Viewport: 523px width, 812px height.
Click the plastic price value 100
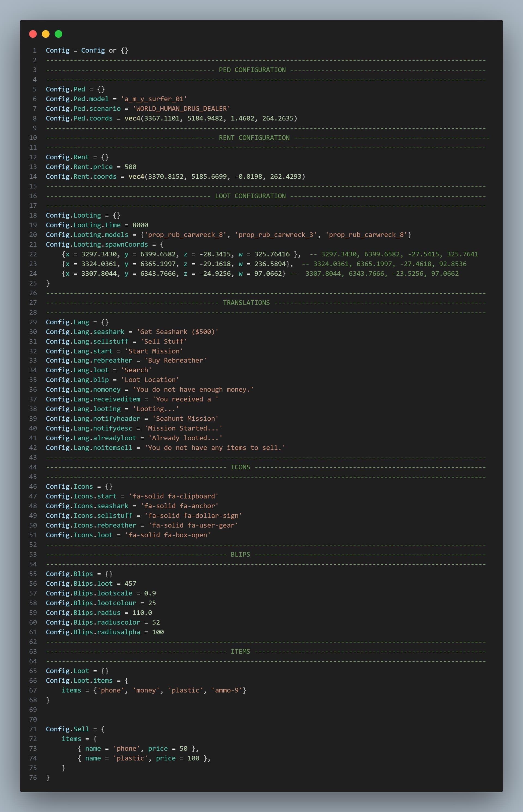(x=193, y=758)
